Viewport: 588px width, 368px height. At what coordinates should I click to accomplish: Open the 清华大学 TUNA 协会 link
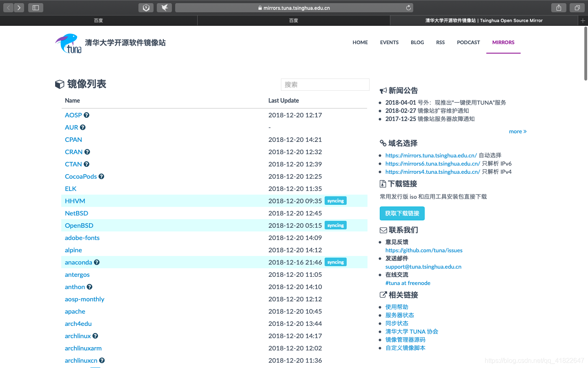(412, 332)
